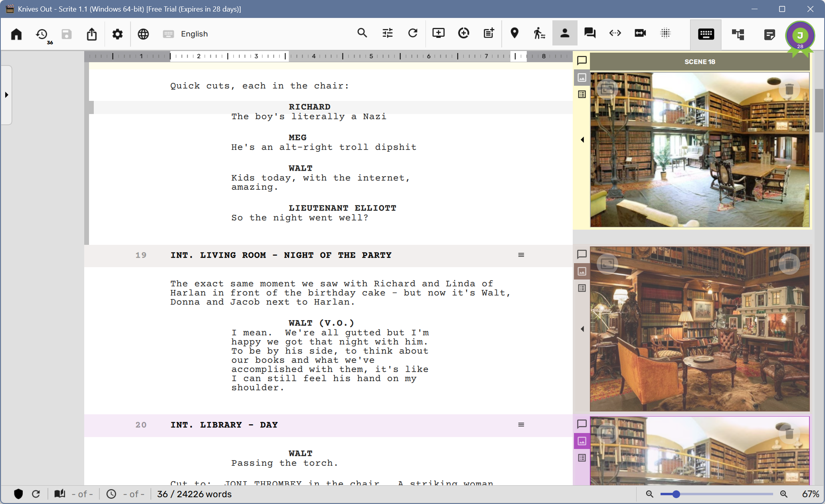Switch to Screenplay editor tab
This screenshot has width=825, height=504.
tap(706, 34)
